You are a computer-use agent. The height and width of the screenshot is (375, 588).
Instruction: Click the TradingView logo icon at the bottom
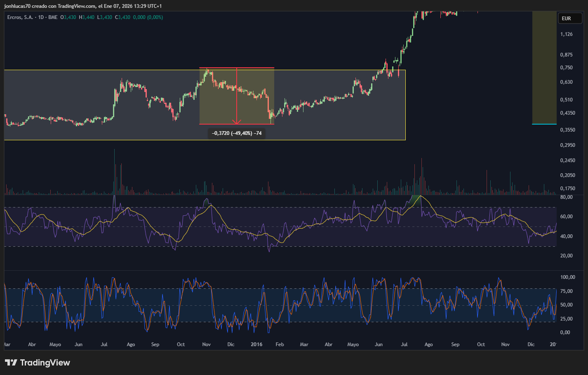[11, 363]
